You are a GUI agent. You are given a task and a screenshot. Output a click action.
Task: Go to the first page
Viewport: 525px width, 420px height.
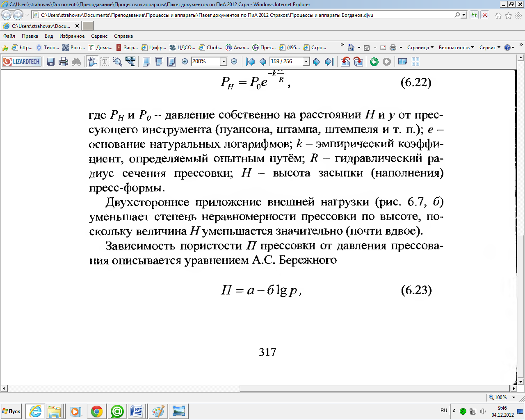tap(250, 62)
